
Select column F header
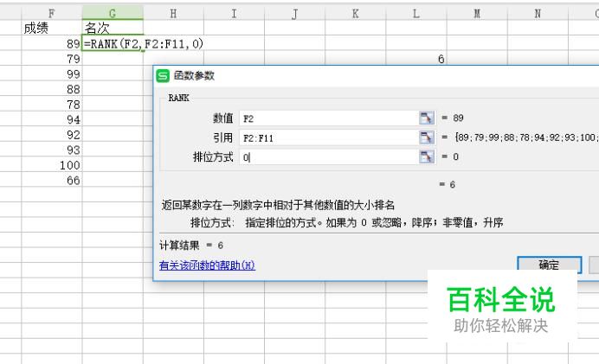[52, 14]
